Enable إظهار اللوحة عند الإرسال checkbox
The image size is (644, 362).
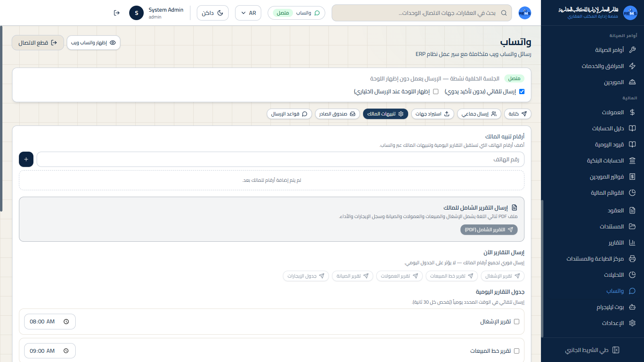[436, 92]
